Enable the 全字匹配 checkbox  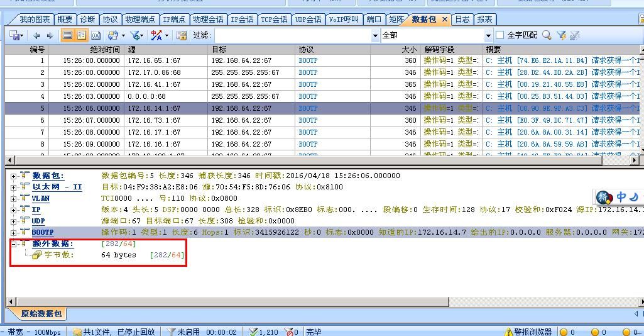tap(500, 35)
